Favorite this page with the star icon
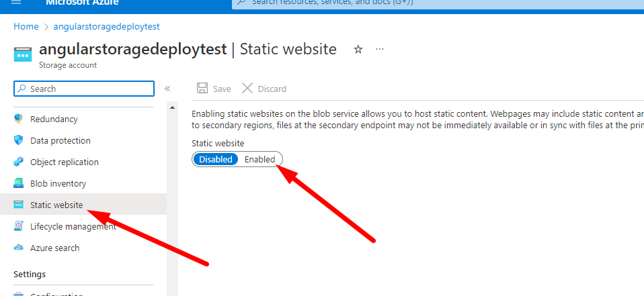 [x=358, y=50]
